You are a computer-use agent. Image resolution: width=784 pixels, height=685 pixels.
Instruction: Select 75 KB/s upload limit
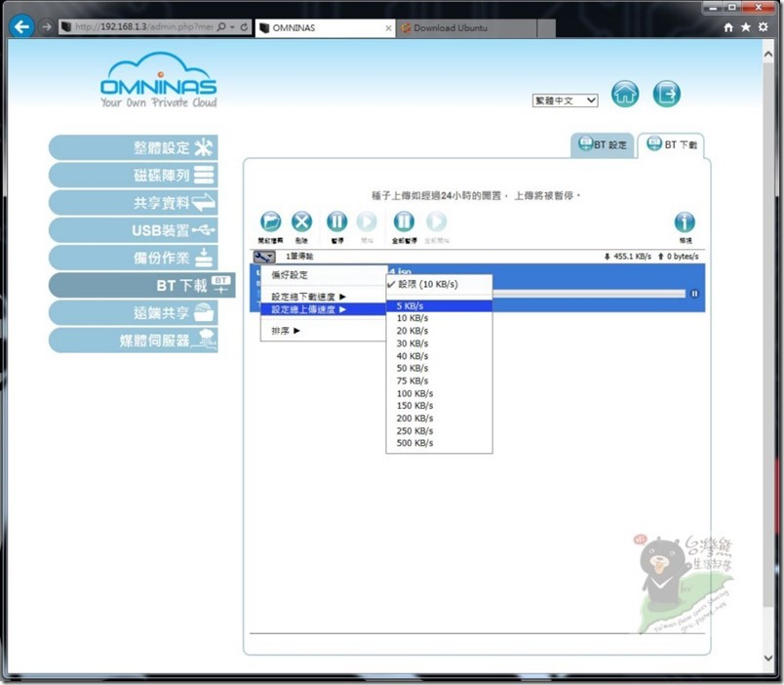[439, 381]
